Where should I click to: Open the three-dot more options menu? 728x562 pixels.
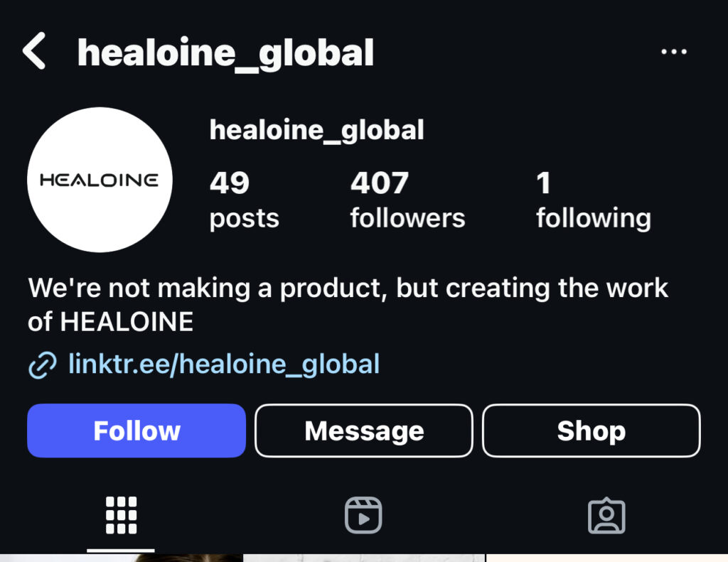point(674,52)
